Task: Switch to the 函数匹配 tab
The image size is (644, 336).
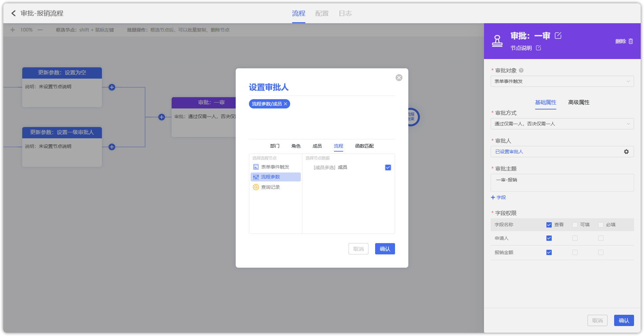Action: tap(364, 146)
